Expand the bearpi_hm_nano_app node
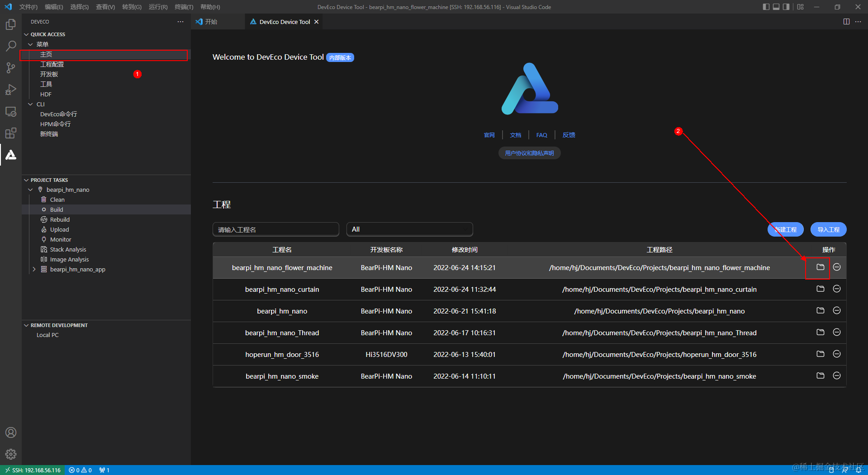This screenshot has height=475, width=868. tap(34, 269)
